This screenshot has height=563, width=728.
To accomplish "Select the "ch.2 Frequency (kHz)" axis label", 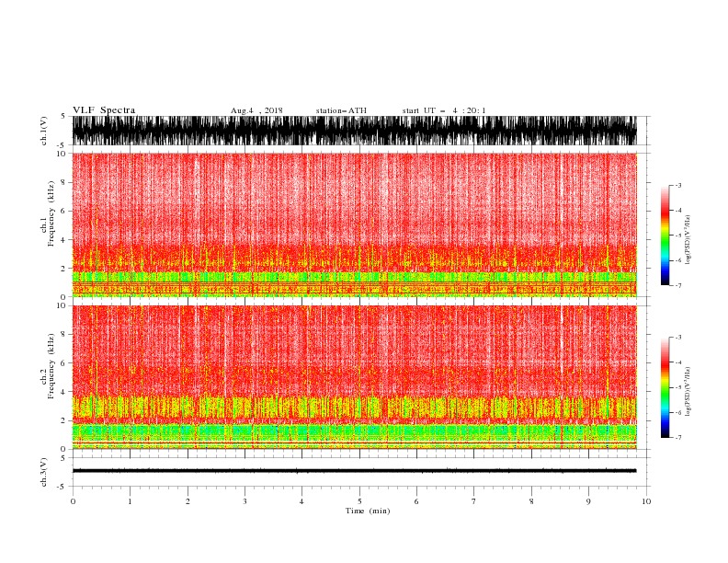I will point(48,366).
